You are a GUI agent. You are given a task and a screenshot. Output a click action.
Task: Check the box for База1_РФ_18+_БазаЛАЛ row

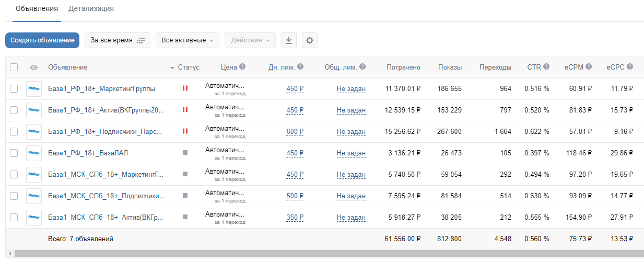[14, 153]
